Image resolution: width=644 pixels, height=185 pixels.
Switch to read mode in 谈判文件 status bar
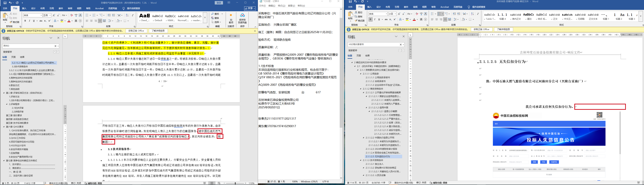(205, 183)
